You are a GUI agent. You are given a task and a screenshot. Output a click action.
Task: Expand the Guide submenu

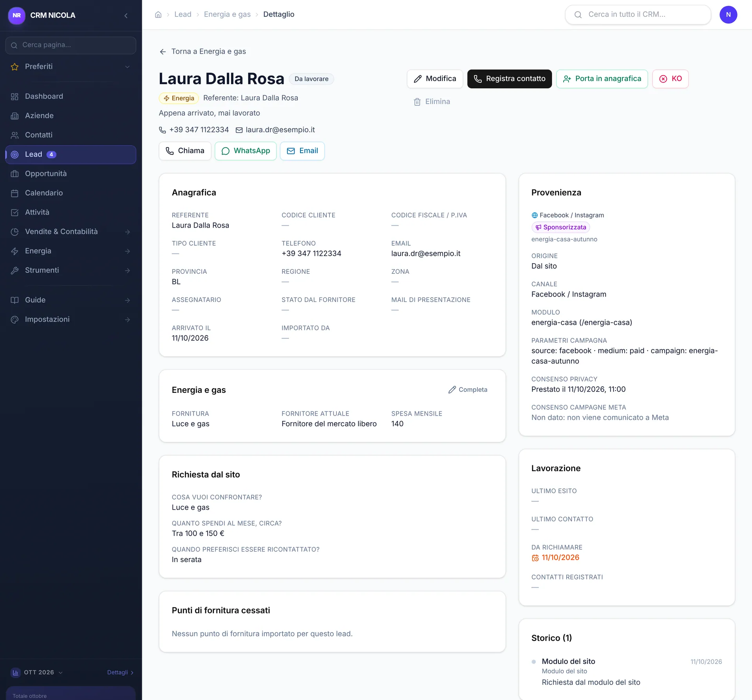click(71, 300)
